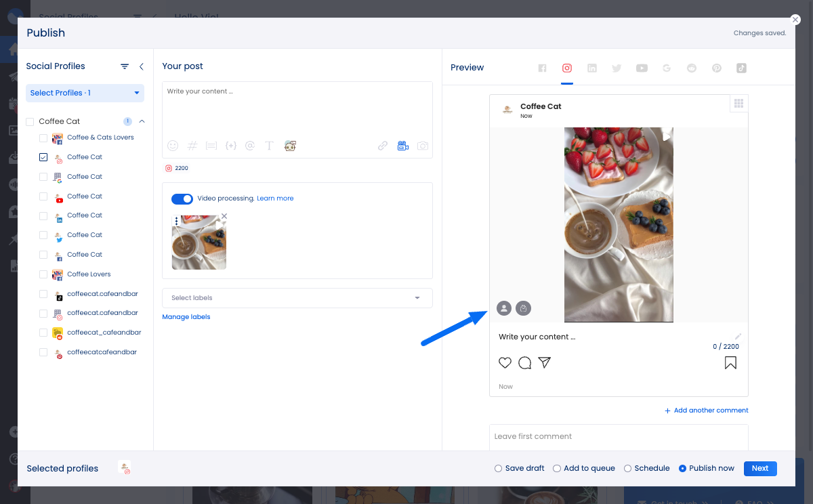Click the bookmark save icon in preview
813x504 pixels.
click(x=730, y=363)
